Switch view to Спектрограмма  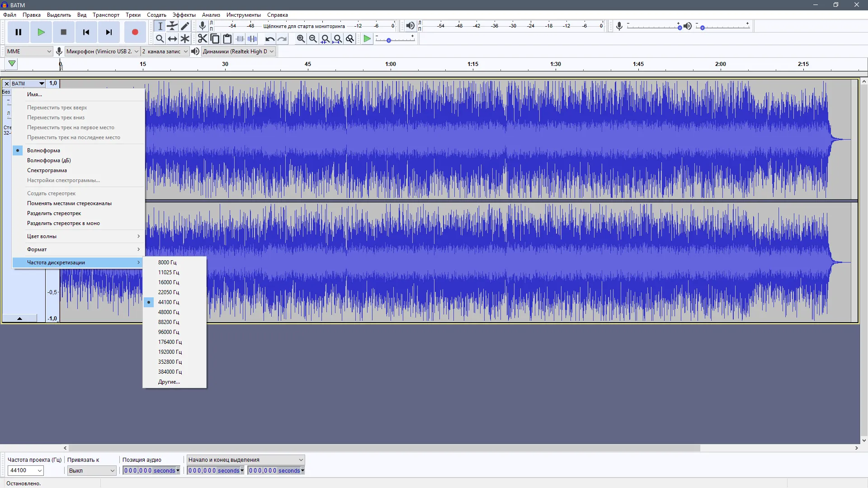tap(47, 170)
